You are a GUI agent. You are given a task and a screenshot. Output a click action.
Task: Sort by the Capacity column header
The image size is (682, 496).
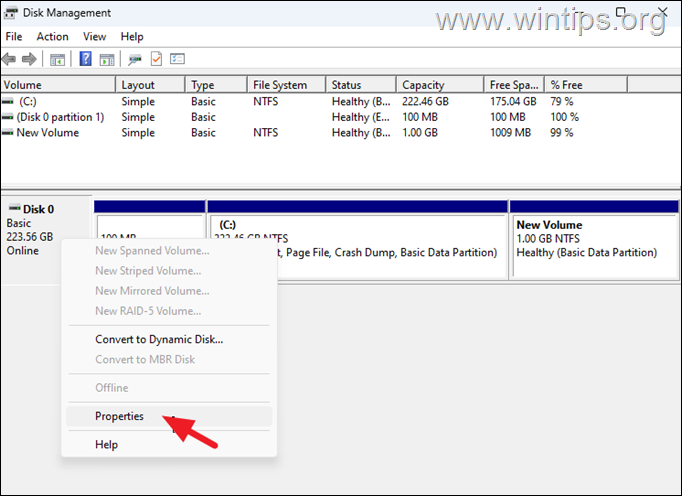423,85
